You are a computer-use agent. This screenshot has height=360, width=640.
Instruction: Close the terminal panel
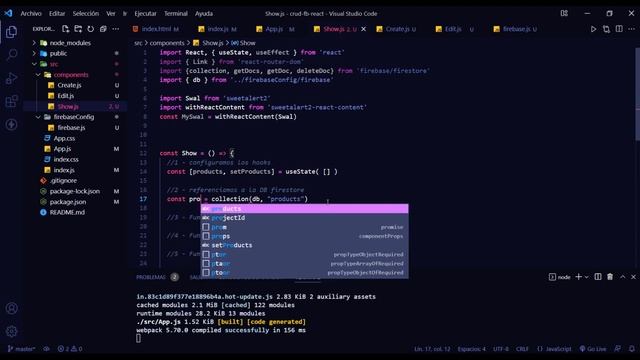[x=633, y=277]
